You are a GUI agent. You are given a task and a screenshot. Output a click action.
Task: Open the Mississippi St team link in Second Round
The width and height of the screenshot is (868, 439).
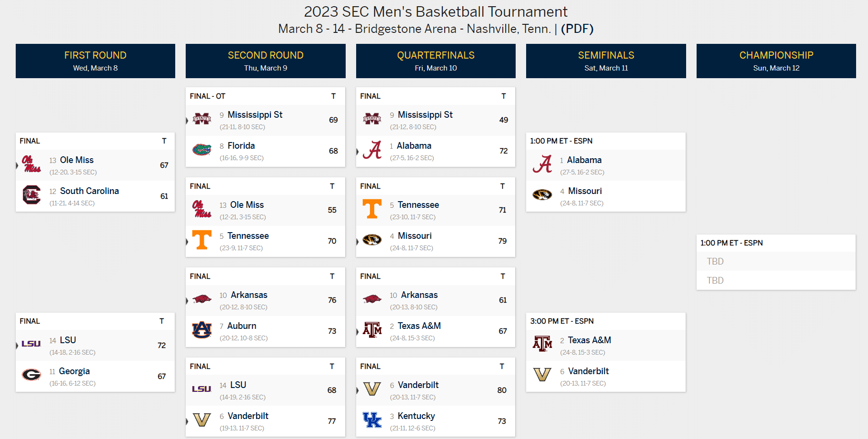tap(255, 115)
